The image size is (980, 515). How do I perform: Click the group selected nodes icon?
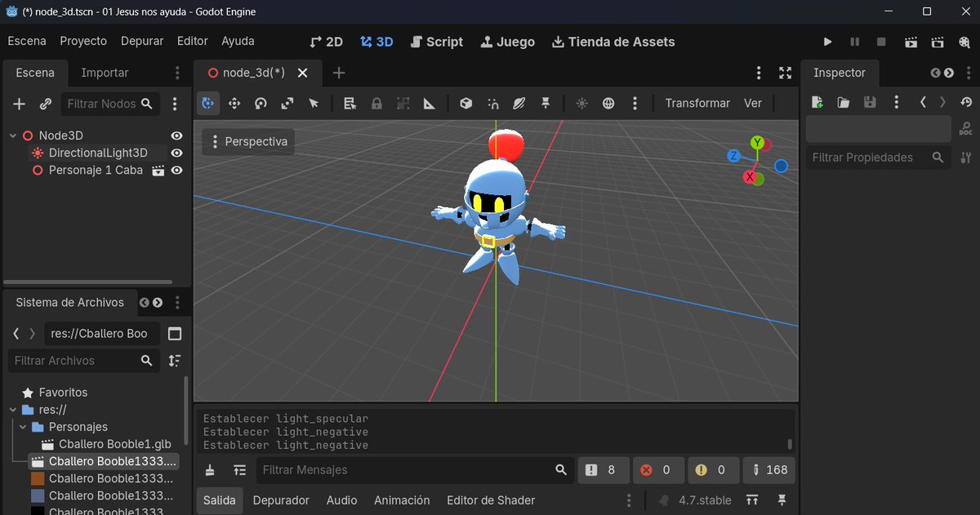click(403, 104)
